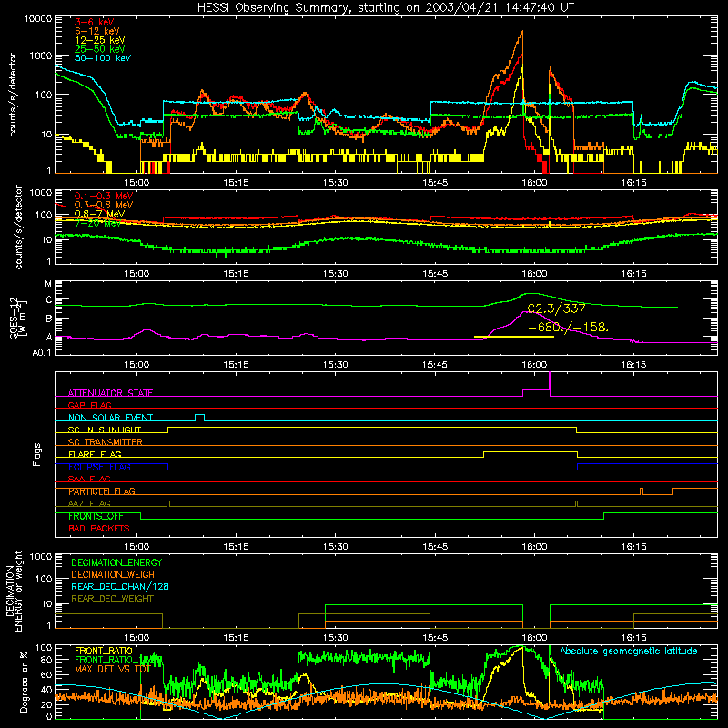Image resolution: width=728 pixels, height=728 pixels.
Task: Click the DECIMATION_WEIGHT legend label
Action: point(116,574)
